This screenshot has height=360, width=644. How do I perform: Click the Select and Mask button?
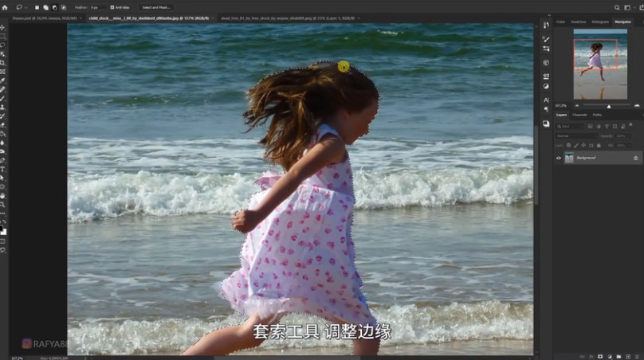click(x=156, y=7)
